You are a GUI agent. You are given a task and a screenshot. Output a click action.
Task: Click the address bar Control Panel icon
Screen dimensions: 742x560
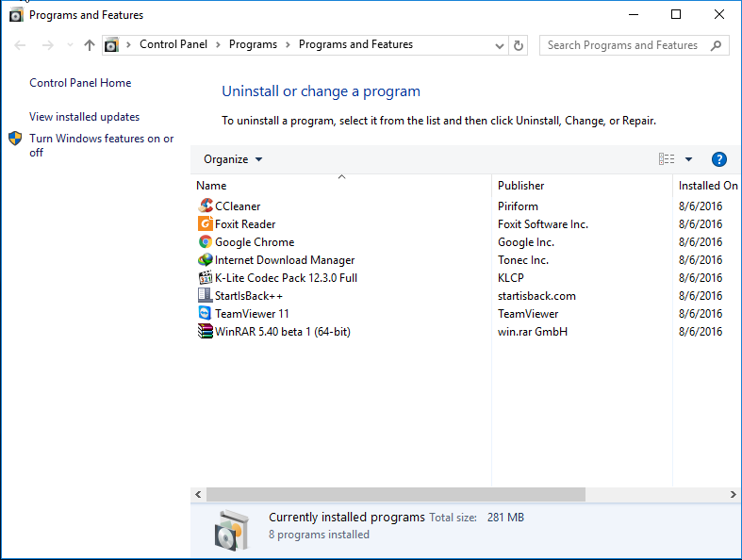point(111,45)
